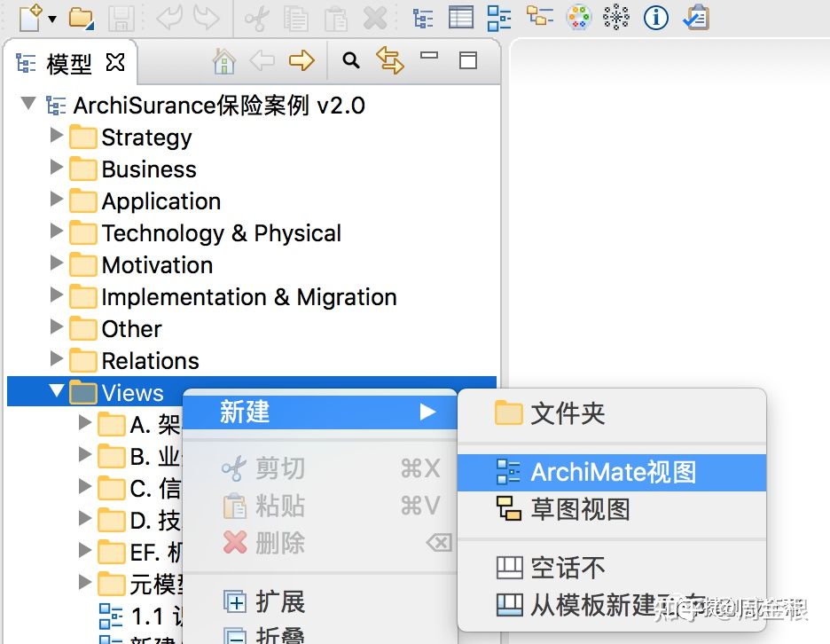Screen dimensions: 830x644
Task: Click the Forward yellow arrow in model panel
Action: click(301, 60)
